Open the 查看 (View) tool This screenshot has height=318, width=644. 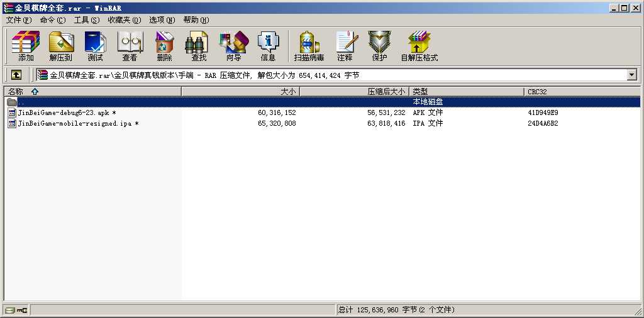click(x=130, y=45)
